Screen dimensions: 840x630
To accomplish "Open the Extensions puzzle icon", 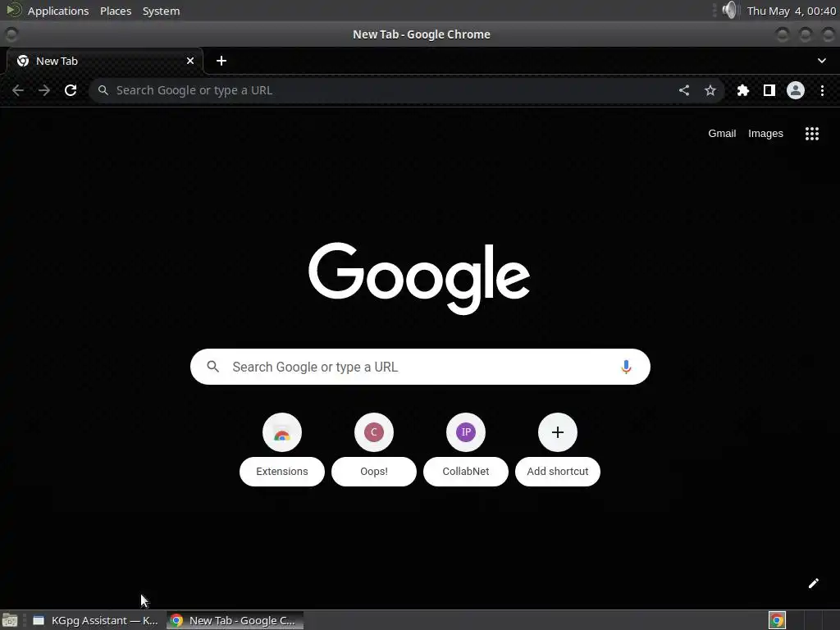I will pyautogui.click(x=743, y=90).
